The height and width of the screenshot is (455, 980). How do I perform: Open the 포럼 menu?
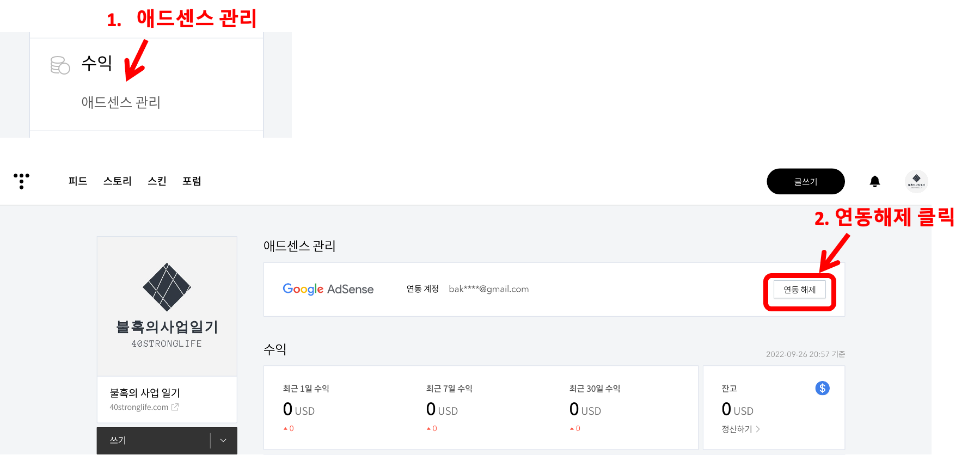(192, 181)
